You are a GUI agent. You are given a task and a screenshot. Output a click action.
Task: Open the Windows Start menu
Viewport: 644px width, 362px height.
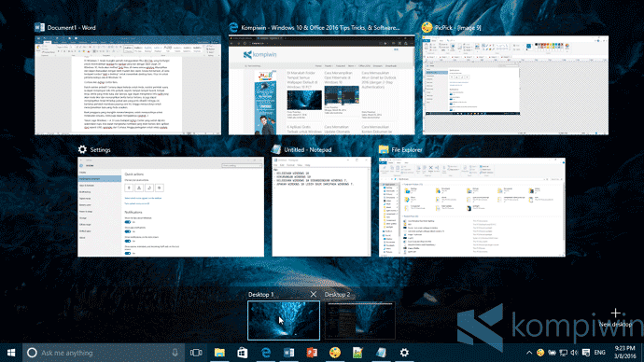(x=11, y=353)
